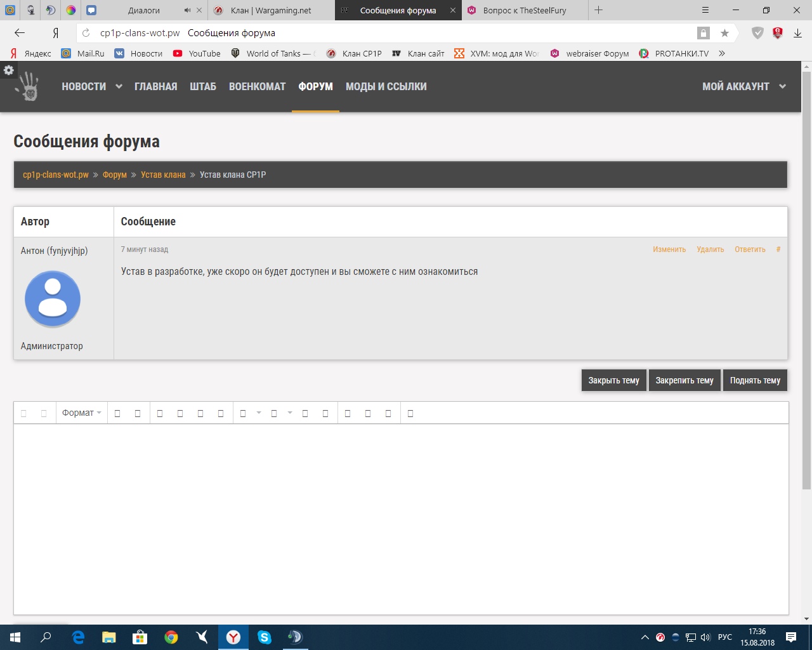
Task: Click inside the reply message text area
Action: tap(401, 518)
